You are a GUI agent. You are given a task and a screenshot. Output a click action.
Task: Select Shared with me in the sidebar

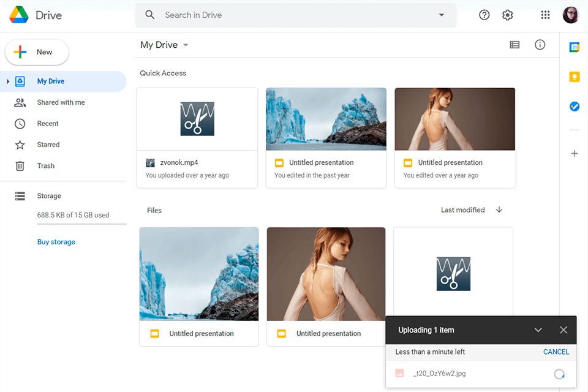[x=62, y=102]
